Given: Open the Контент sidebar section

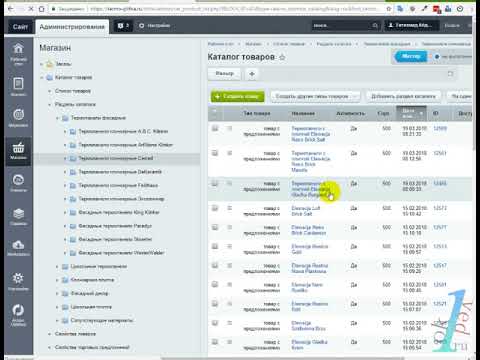Looking at the screenshot, I should (x=18, y=86).
